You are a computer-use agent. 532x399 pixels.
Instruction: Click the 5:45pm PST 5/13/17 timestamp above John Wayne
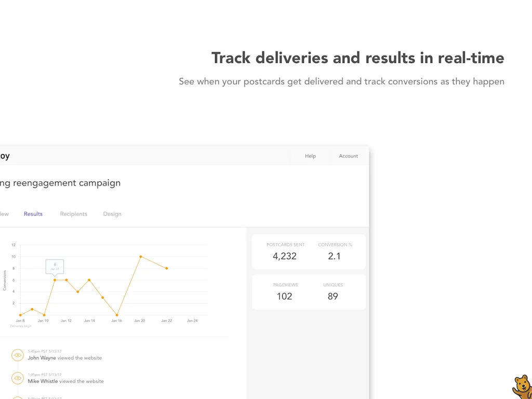tap(45, 352)
